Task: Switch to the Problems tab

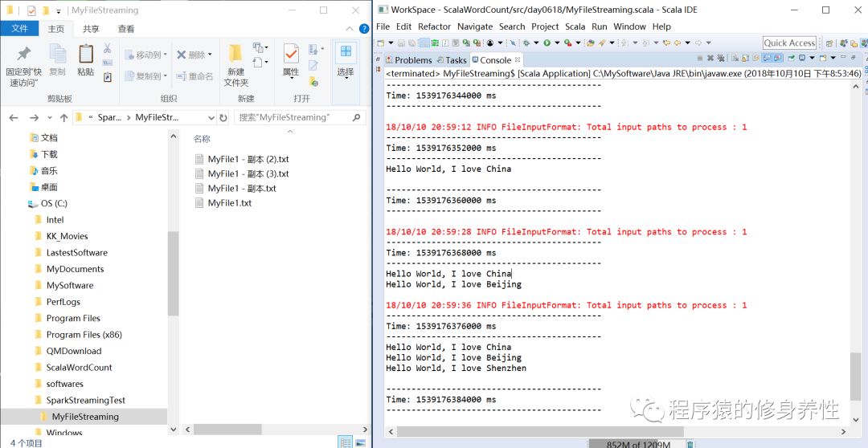Action: click(408, 59)
